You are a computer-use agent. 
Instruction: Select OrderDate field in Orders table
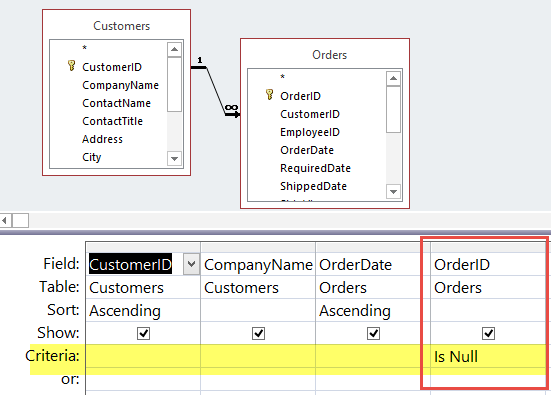pyautogui.click(x=307, y=150)
